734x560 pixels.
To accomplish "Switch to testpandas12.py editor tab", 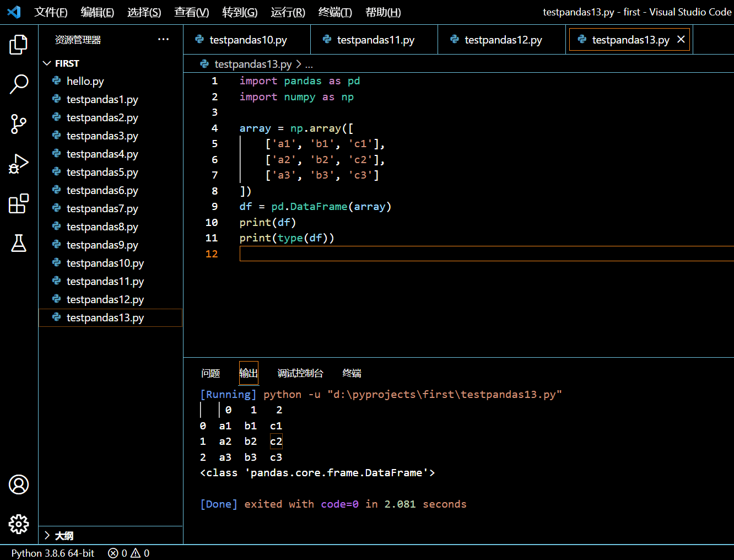I will pyautogui.click(x=502, y=40).
